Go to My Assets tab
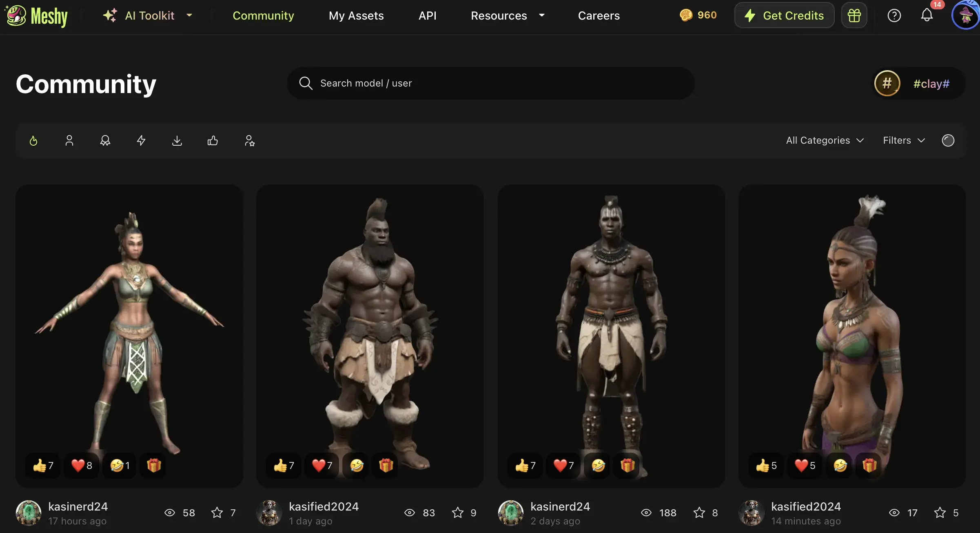 356,16
